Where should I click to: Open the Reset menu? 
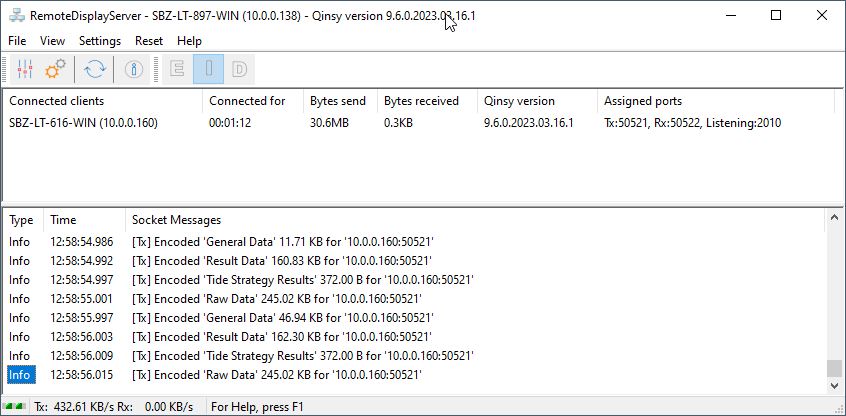pos(149,41)
